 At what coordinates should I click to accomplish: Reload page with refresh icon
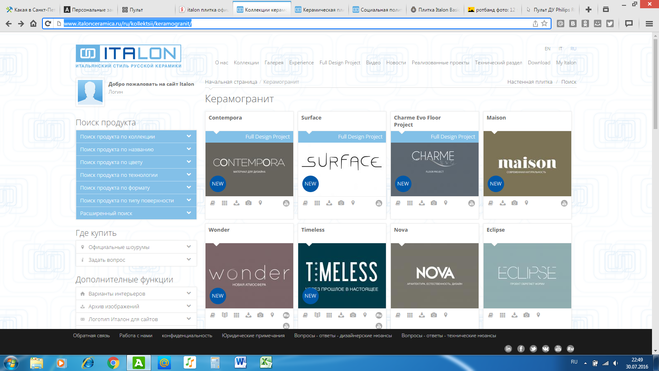point(48,24)
